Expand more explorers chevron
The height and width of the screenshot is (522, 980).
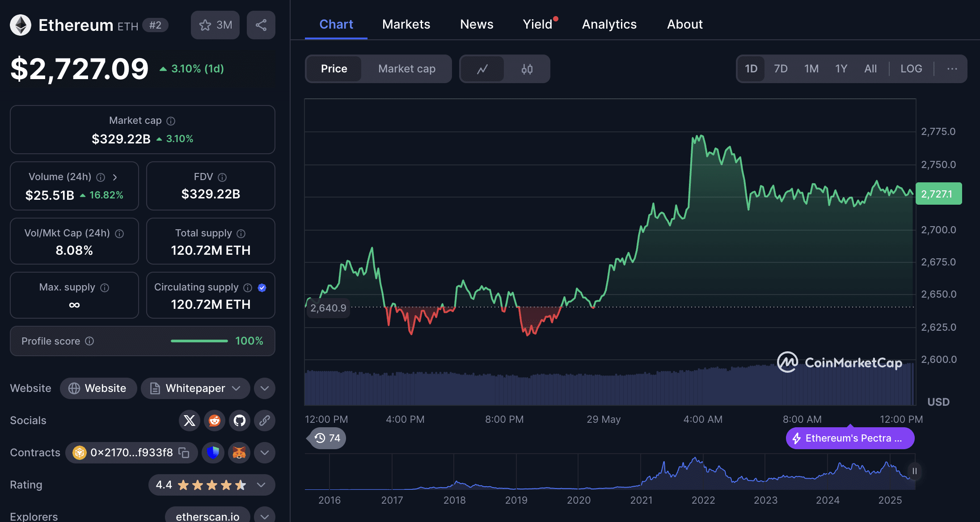265,516
